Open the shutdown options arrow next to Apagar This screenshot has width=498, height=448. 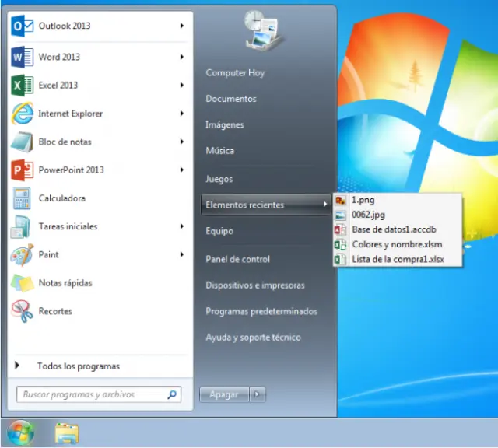click(258, 394)
